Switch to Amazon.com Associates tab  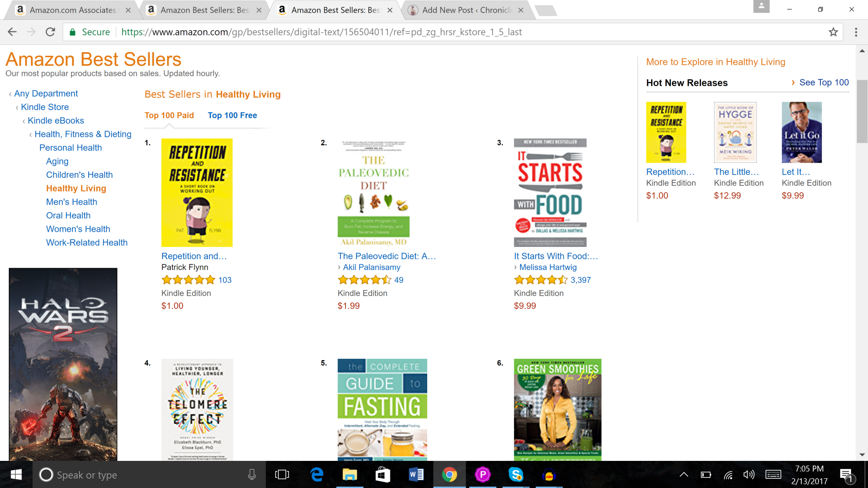72,10
